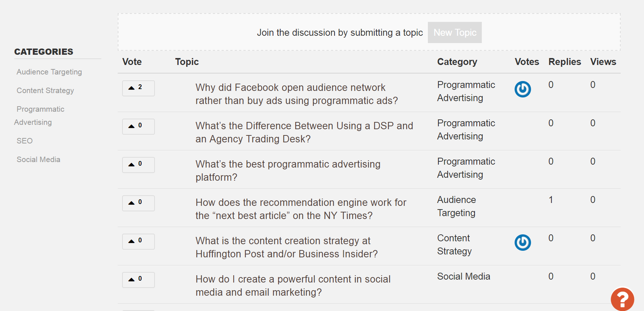Select the Audience Targeting category in sidebar
Viewport: 644px width, 311px height.
[x=49, y=72]
